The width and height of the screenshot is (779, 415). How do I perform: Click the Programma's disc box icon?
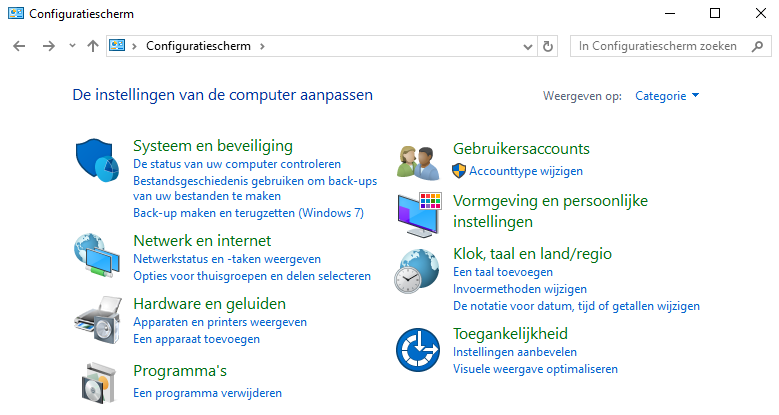tap(98, 381)
